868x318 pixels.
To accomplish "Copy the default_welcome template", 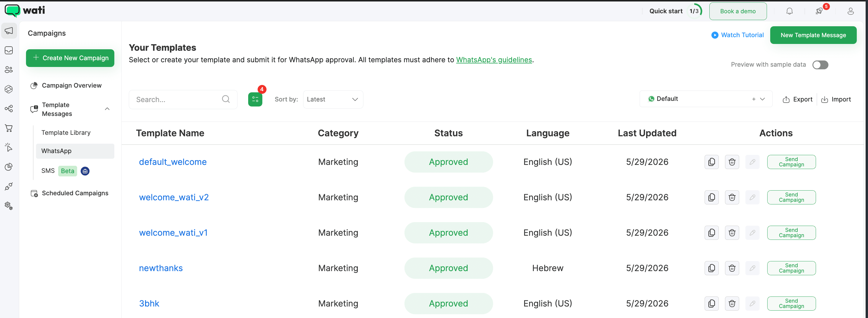I will click(711, 162).
